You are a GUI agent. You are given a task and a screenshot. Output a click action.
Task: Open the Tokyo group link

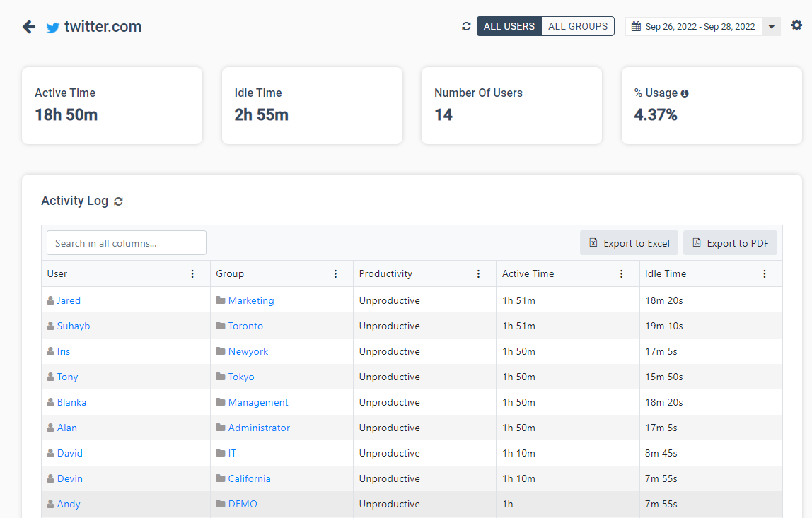(241, 377)
